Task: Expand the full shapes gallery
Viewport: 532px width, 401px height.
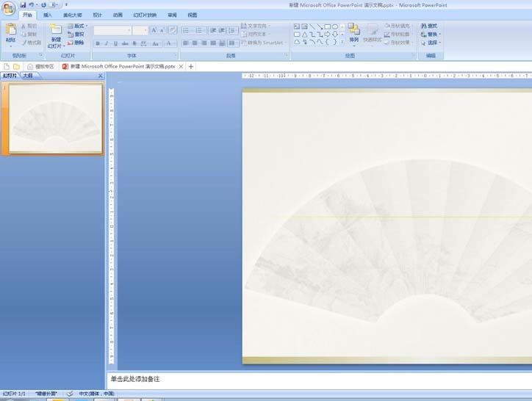Action: 342,42
